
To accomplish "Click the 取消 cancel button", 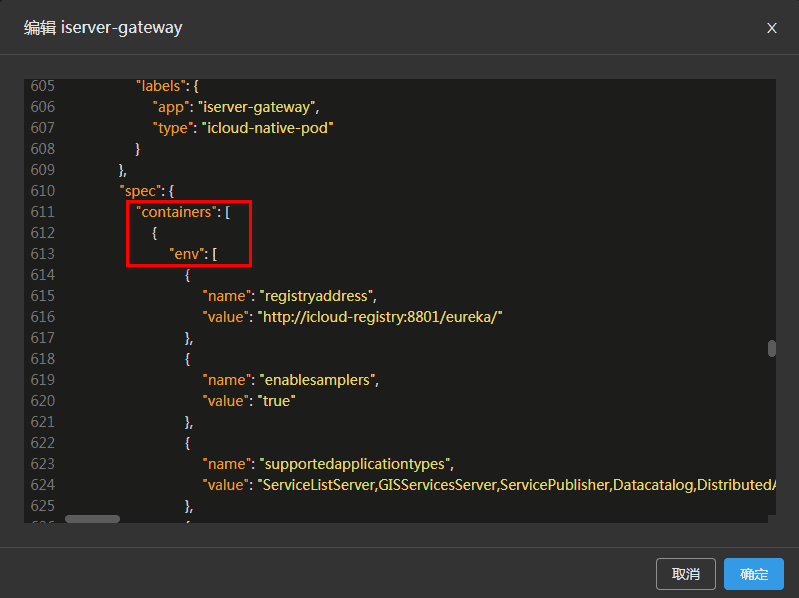I will [685, 574].
